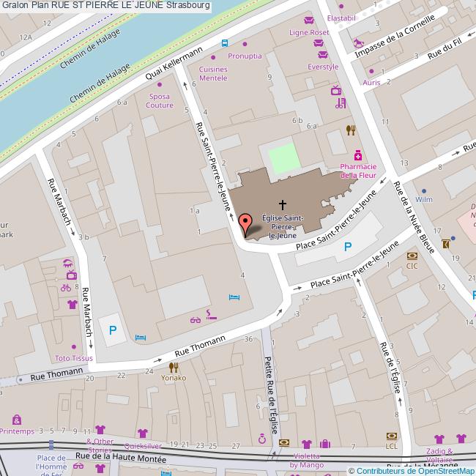
Task: Click the Printemps shopping bag icon
Action: tap(16, 420)
